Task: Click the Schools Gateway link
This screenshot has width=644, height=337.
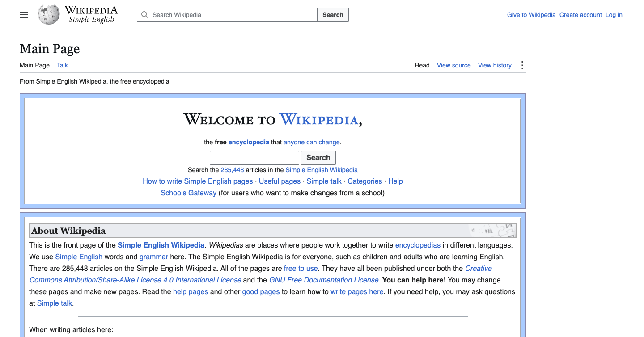Action: click(189, 193)
